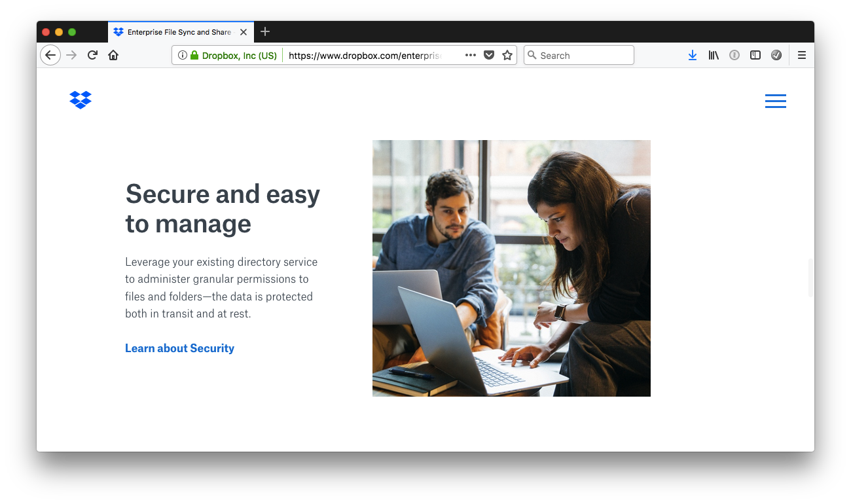This screenshot has width=851, height=504.
Task: Click the gray circular extension icon next to Library
Action: (734, 56)
